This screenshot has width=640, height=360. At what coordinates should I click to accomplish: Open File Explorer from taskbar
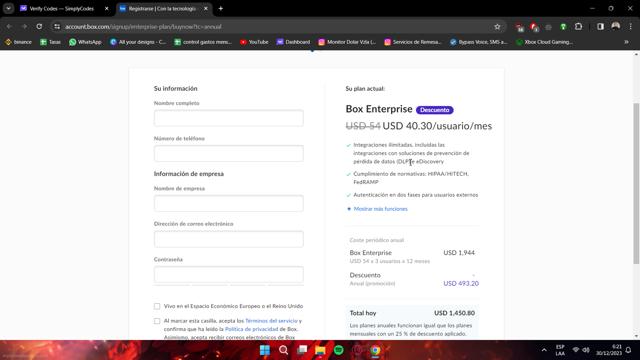tap(320, 350)
